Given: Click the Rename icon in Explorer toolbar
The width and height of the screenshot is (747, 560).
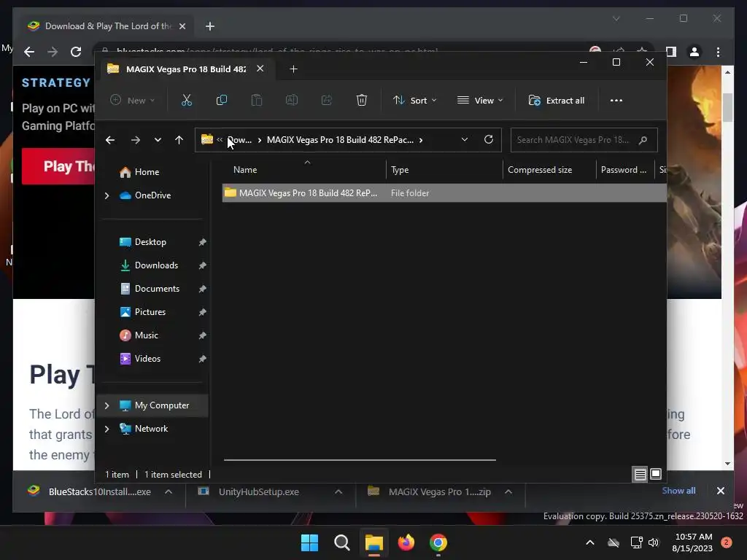Looking at the screenshot, I should (292, 101).
